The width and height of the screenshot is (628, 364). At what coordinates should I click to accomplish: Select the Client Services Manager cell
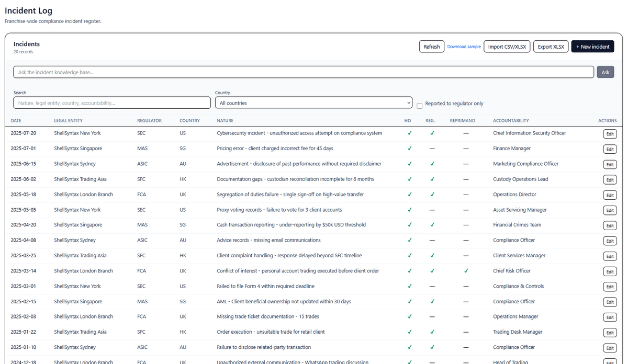pyautogui.click(x=519, y=255)
